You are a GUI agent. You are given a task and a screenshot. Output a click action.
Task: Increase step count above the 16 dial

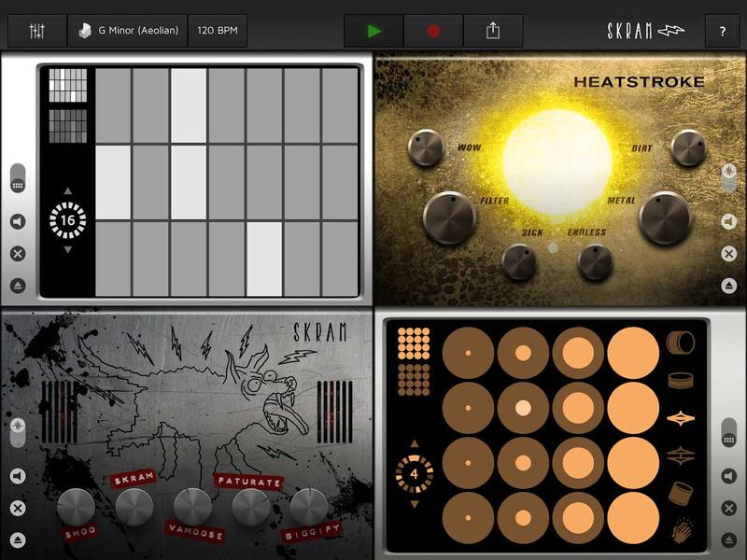coord(67,191)
